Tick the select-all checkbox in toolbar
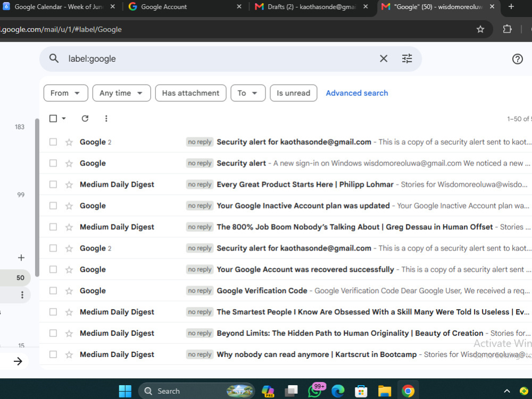 point(53,119)
